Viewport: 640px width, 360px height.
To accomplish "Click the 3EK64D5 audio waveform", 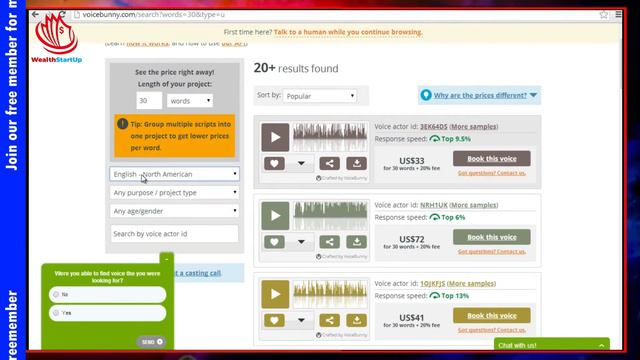I will [x=330, y=137].
